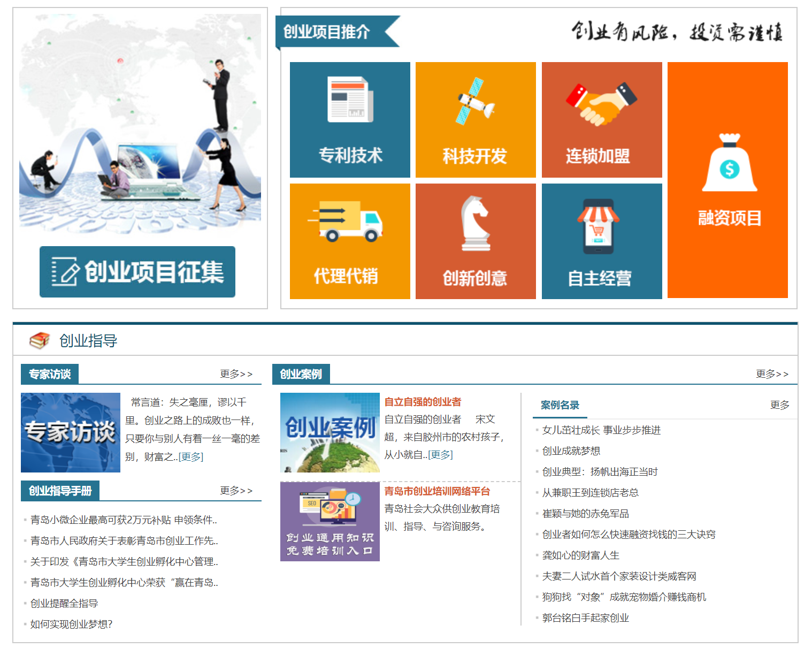Click the newspaper icon for 专利技术

point(350,100)
